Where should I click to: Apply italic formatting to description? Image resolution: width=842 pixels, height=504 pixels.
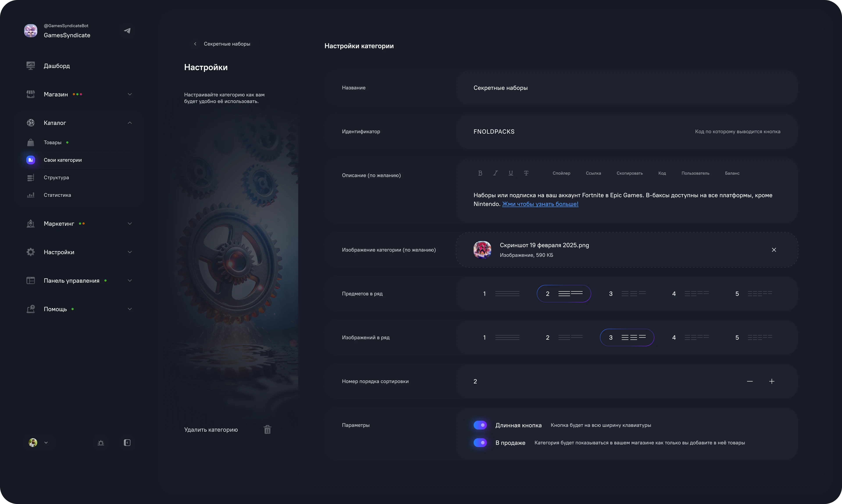495,173
